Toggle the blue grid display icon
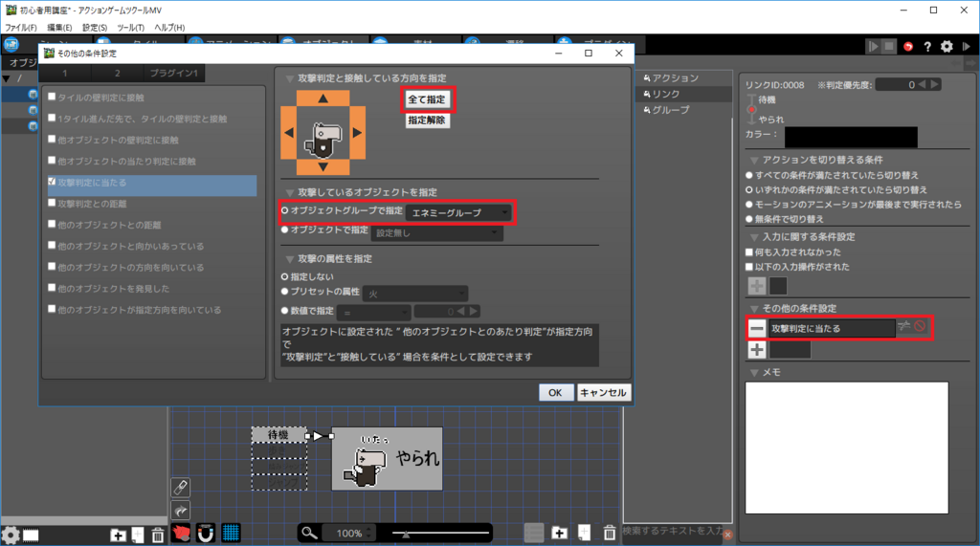 [231, 533]
